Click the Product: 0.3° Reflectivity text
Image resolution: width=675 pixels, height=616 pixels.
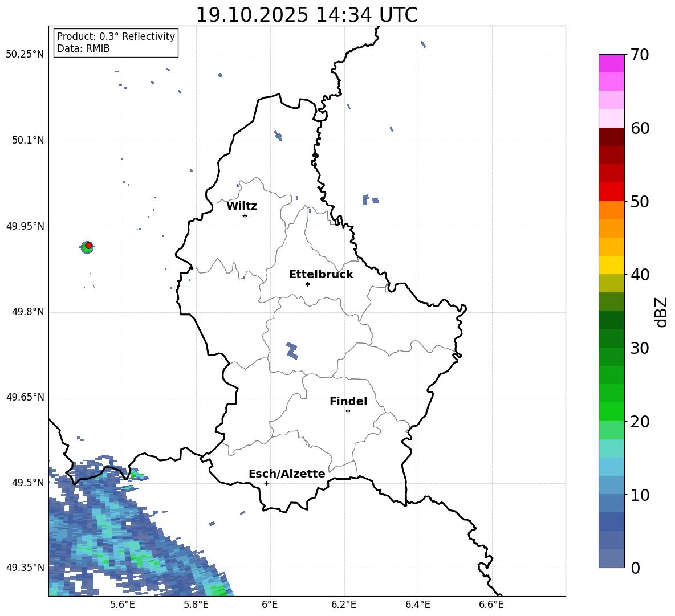pyautogui.click(x=116, y=36)
